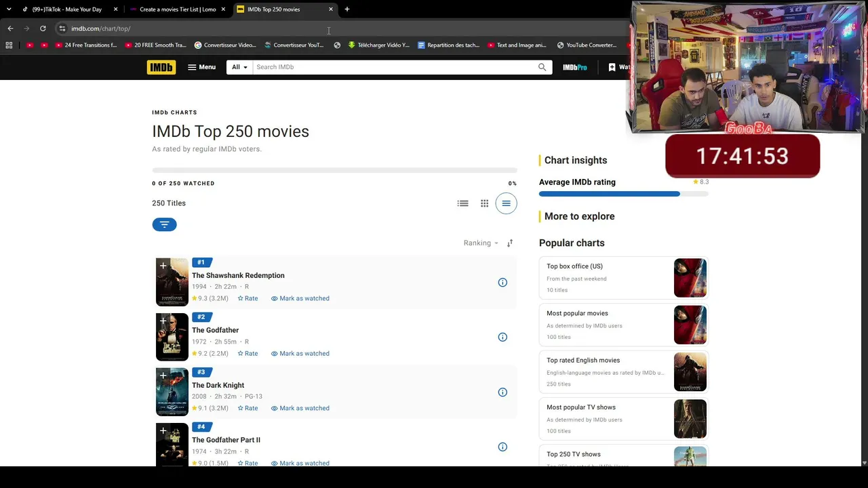The width and height of the screenshot is (868, 488).
Task: Open a new browser tab
Action: 347,9
